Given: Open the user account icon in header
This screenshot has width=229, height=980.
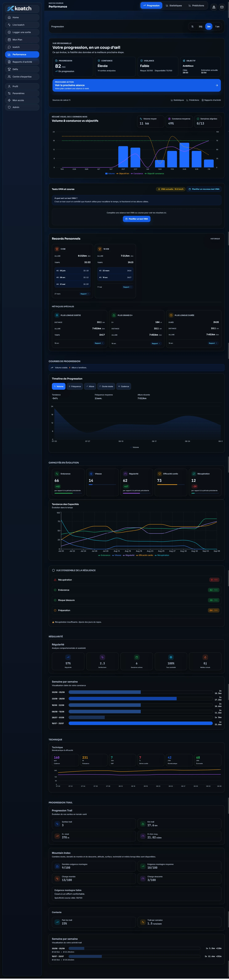Looking at the screenshot, I should [x=214, y=7].
